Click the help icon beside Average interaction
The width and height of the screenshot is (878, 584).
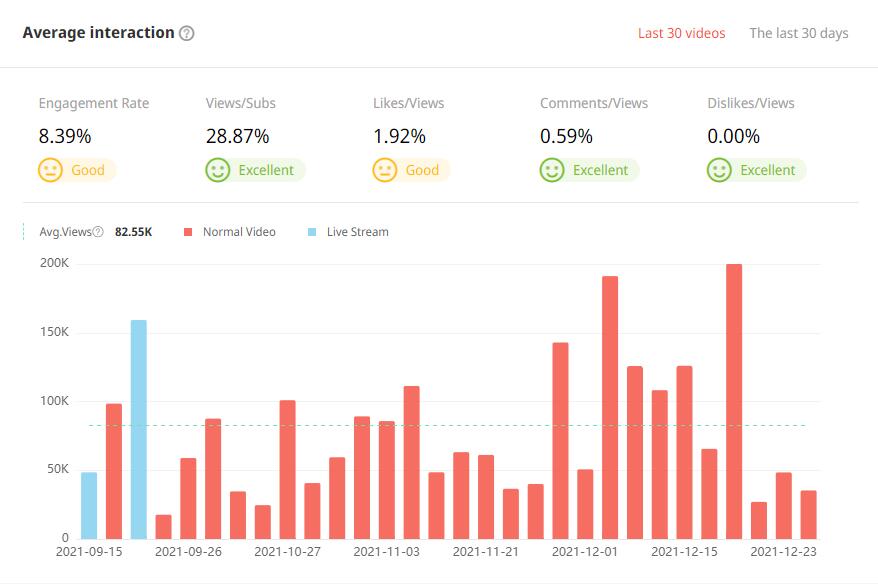(x=186, y=33)
